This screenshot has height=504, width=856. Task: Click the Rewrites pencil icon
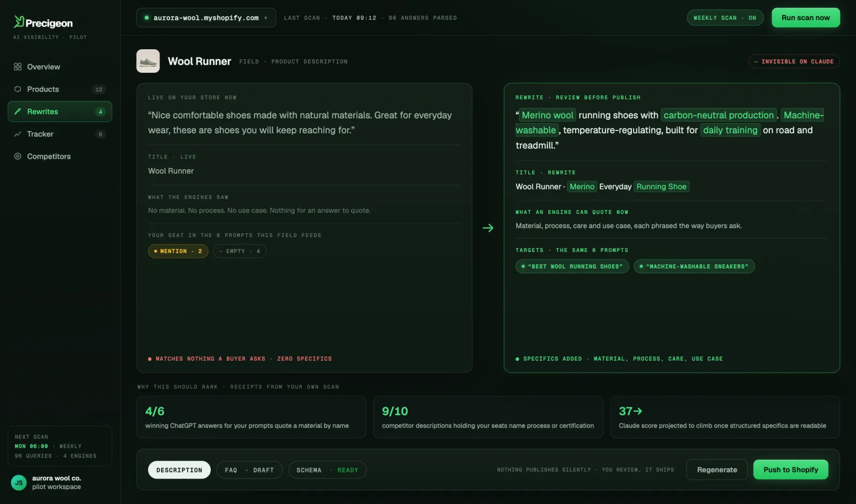click(x=18, y=112)
